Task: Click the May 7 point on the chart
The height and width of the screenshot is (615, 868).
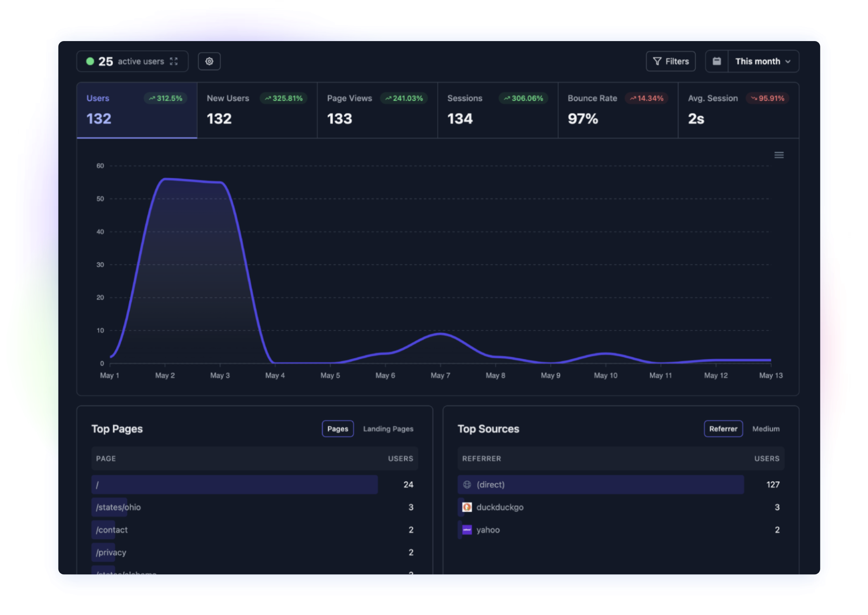Action: coord(440,334)
